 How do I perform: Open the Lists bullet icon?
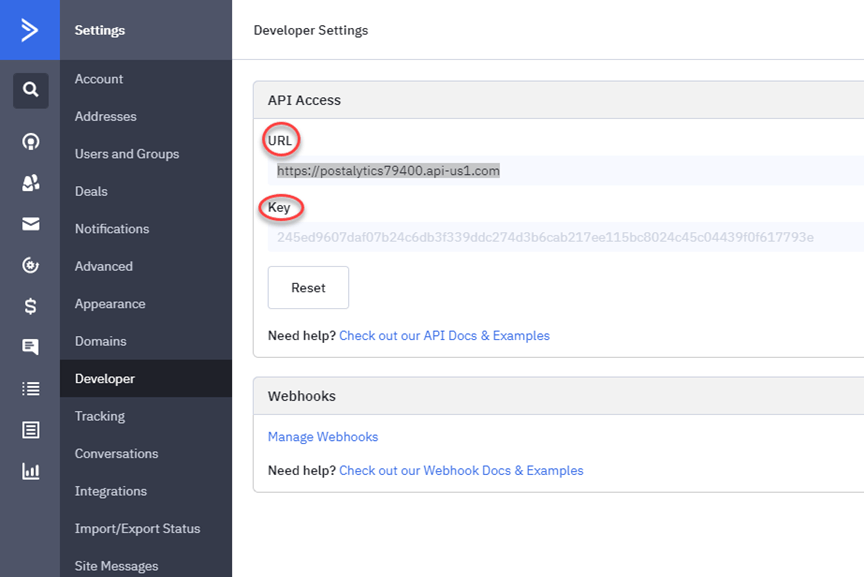(x=31, y=389)
